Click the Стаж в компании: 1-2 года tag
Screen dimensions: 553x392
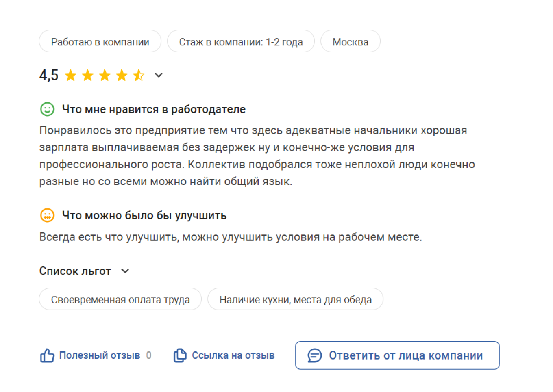click(241, 41)
